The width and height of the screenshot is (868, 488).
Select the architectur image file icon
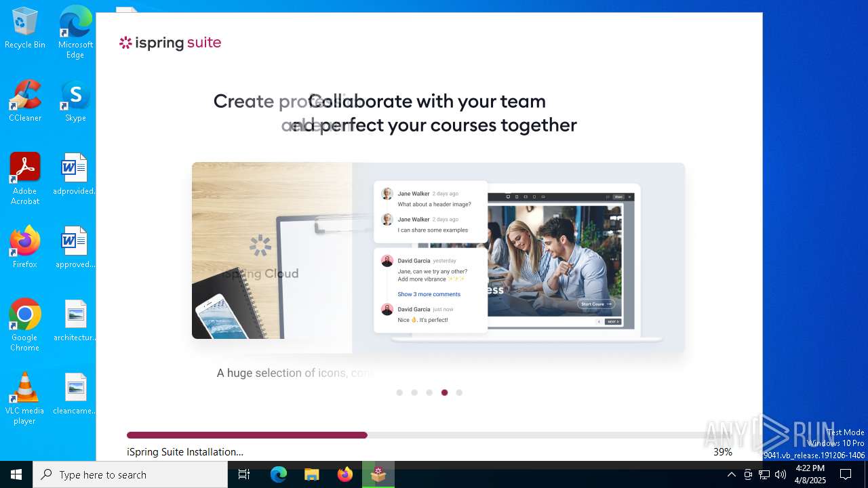75,321
